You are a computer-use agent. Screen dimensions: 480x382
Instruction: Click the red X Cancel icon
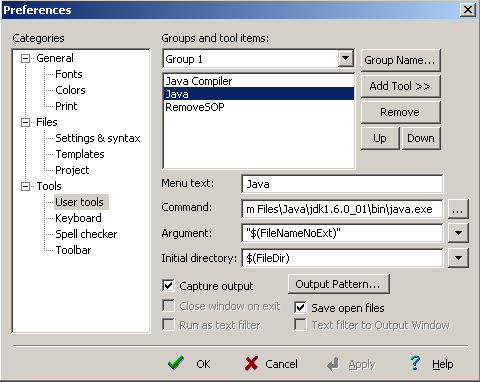tap(251, 363)
